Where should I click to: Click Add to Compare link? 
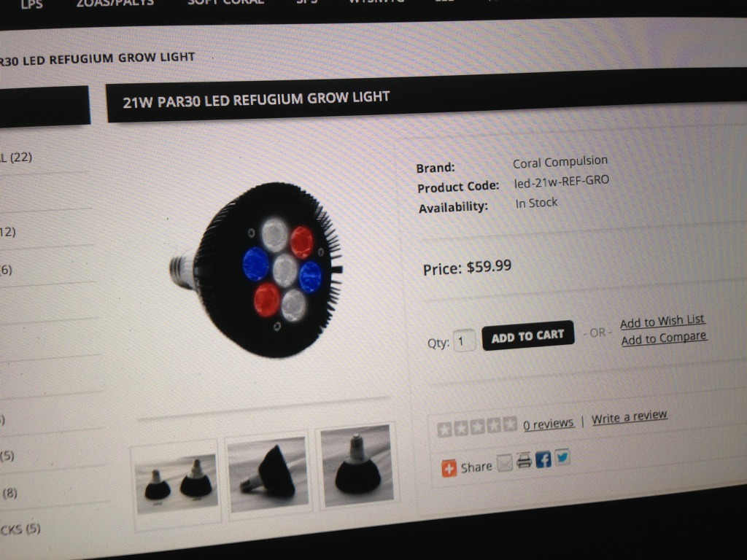point(664,338)
